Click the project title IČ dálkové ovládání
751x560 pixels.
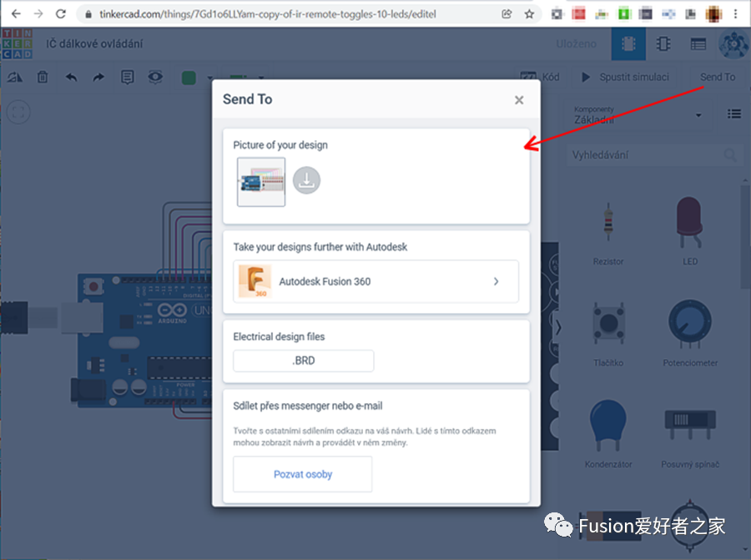[x=94, y=43]
